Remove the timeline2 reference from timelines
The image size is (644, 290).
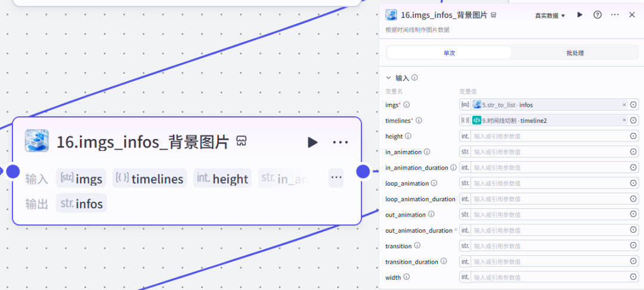click(x=624, y=121)
